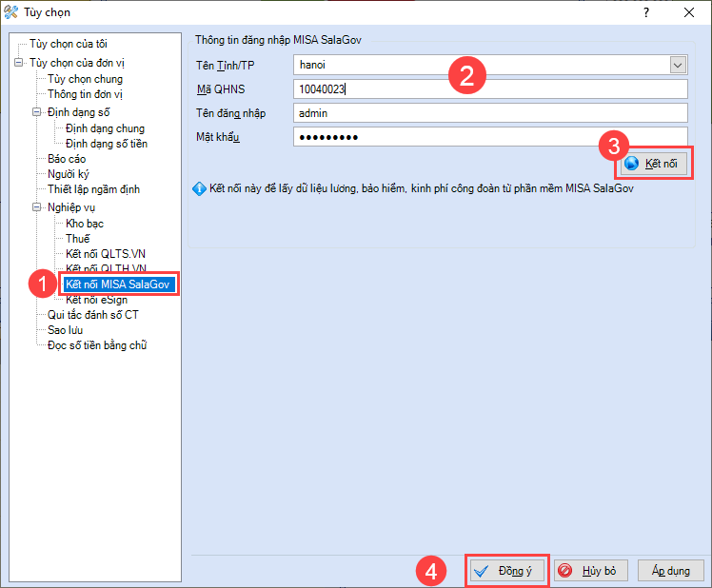Click the Tùy chọn title bar tools icon
This screenshot has height=588, width=712.
[x=10, y=12]
